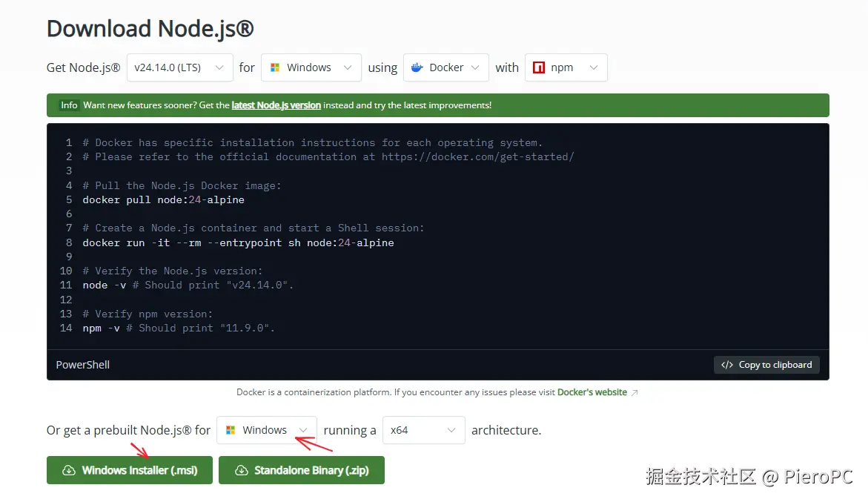
Task: Click the Copy to clipboard button
Action: pyautogui.click(x=766, y=365)
